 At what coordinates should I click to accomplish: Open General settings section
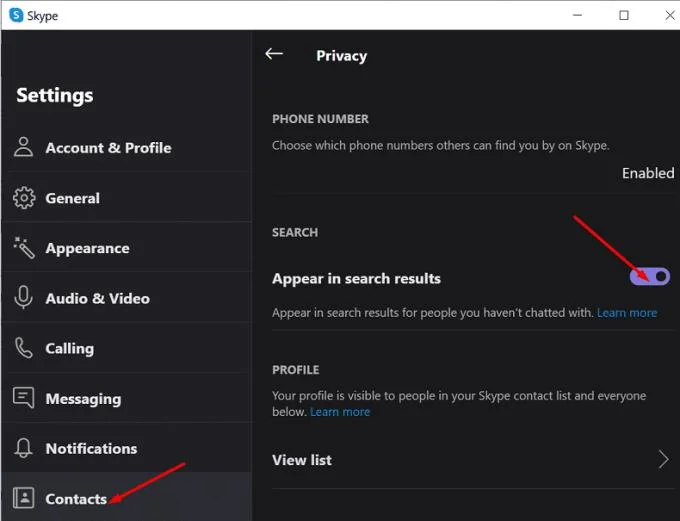click(x=127, y=198)
